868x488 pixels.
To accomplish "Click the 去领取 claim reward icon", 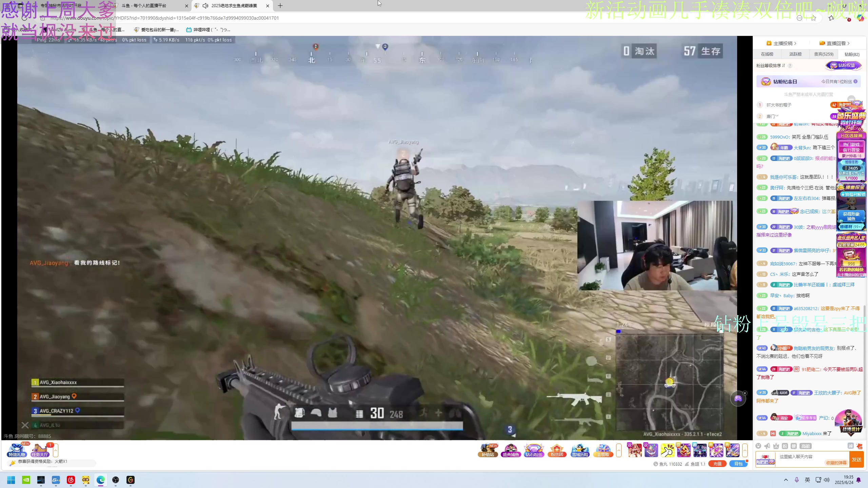I will pos(603,450).
